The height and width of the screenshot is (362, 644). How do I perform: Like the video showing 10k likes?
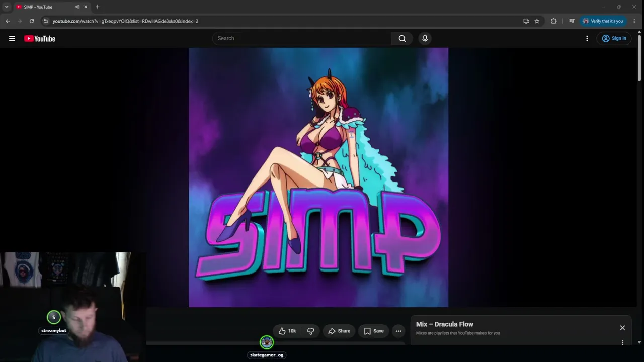point(287,331)
